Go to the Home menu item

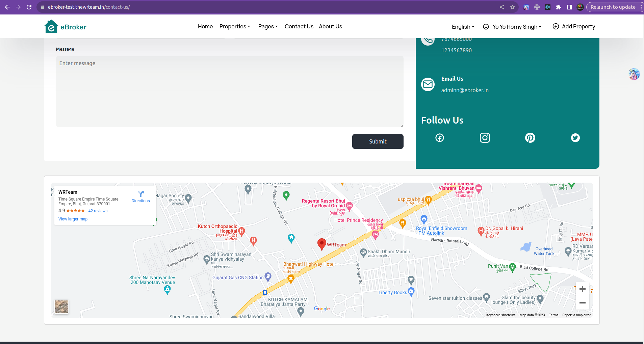point(205,26)
